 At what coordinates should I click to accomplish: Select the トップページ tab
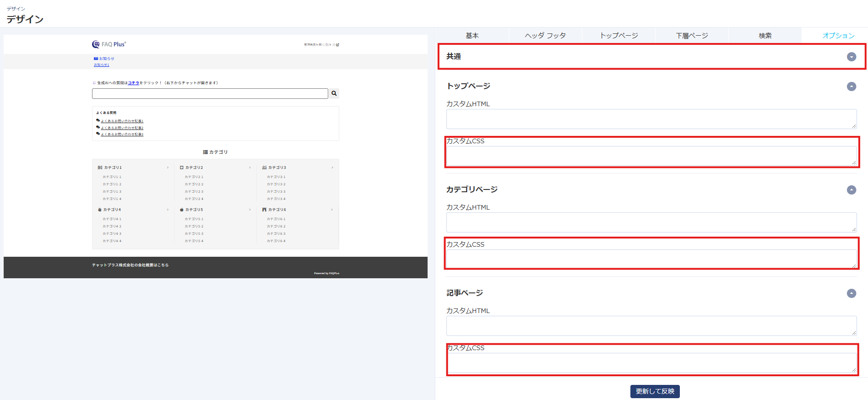618,36
